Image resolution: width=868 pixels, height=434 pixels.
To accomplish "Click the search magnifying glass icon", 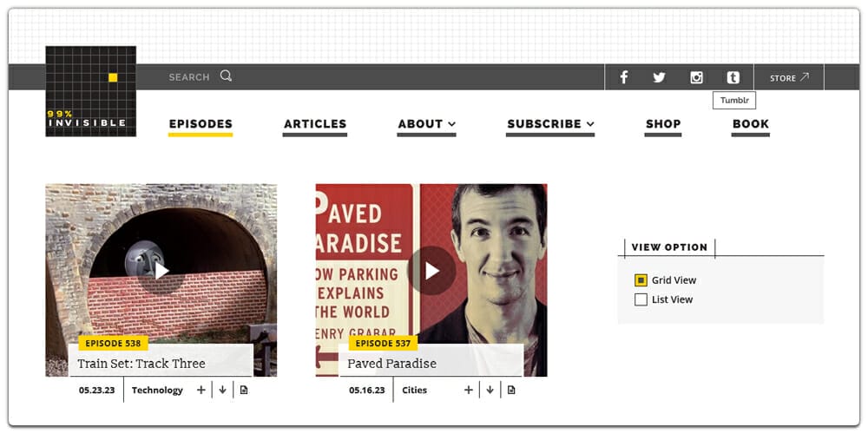I will tap(226, 76).
